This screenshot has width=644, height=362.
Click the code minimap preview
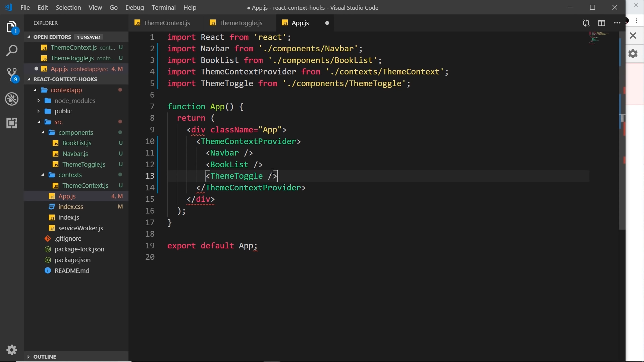tap(599, 38)
